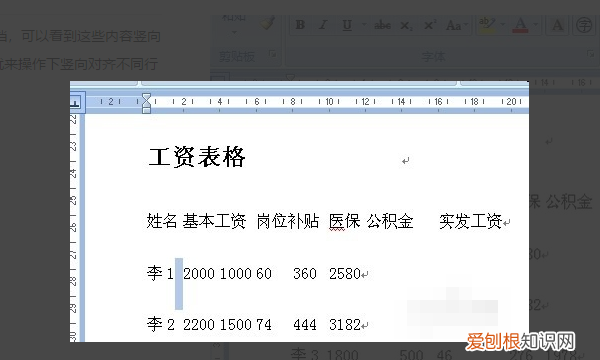
Task: Open the 剪贴板 clipboard dialog launcher
Action: click(272, 54)
